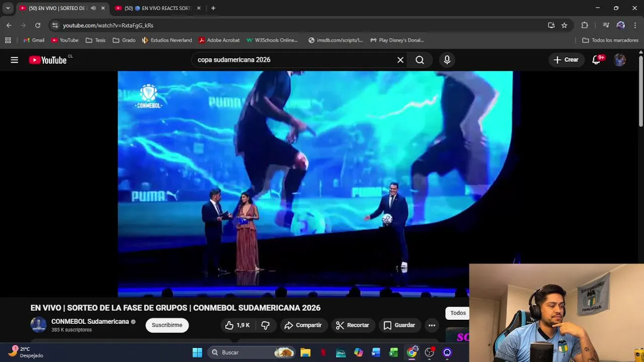
Task: Open the Chrome profile avatar
Action: point(621,25)
